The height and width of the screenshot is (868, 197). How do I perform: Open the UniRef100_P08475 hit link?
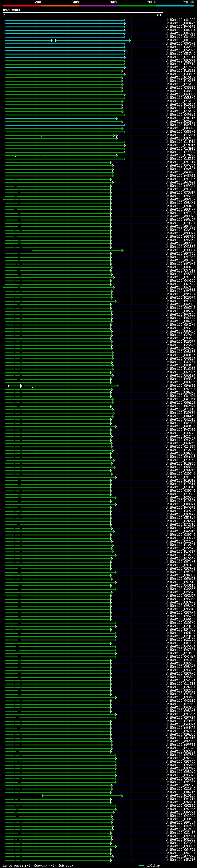[x=180, y=23]
